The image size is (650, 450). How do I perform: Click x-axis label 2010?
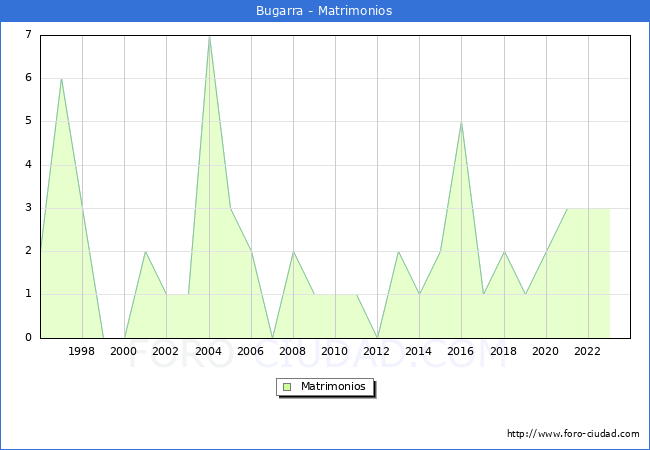tap(335, 351)
